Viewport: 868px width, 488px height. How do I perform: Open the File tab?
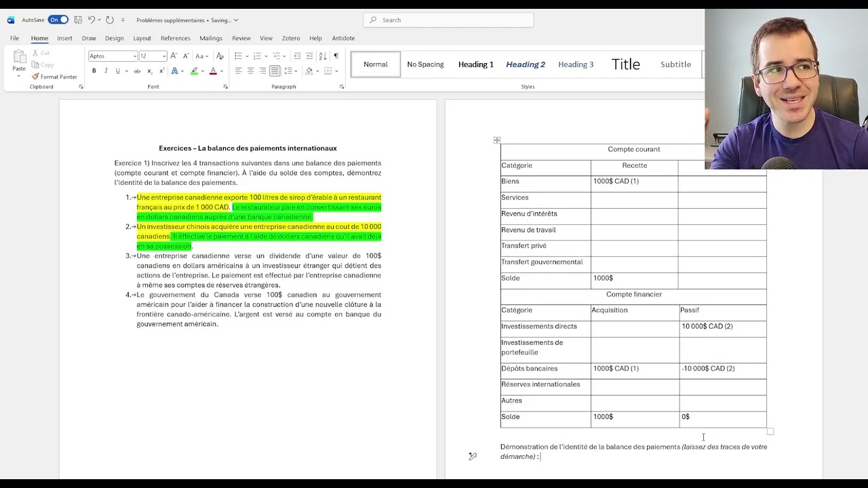click(x=14, y=38)
